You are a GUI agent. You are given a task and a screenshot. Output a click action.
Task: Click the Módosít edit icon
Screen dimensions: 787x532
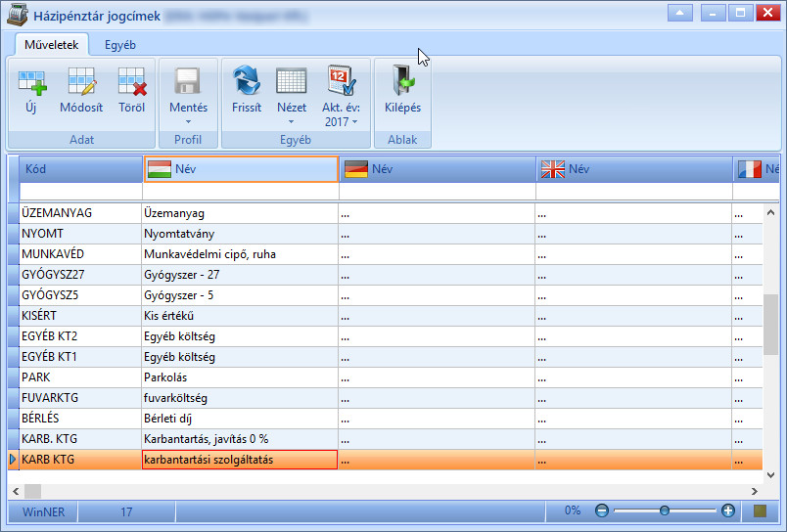pos(81,82)
